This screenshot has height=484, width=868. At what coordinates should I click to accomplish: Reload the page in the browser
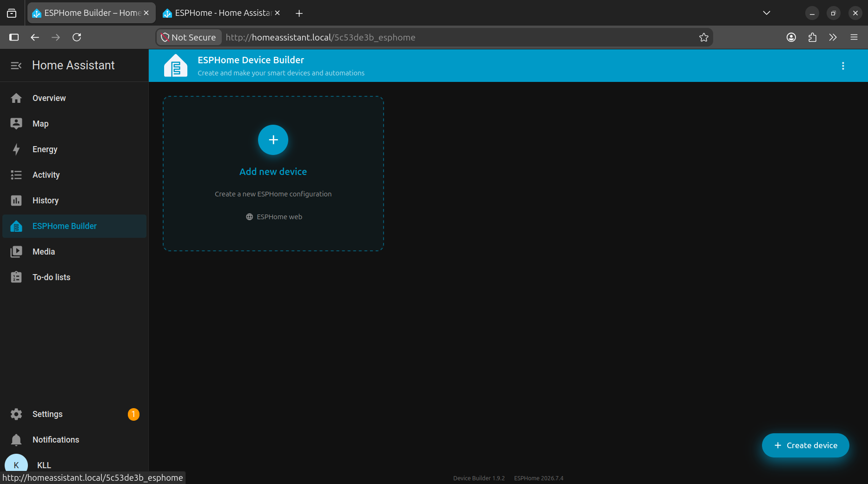pyautogui.click(x=77, y=37)
